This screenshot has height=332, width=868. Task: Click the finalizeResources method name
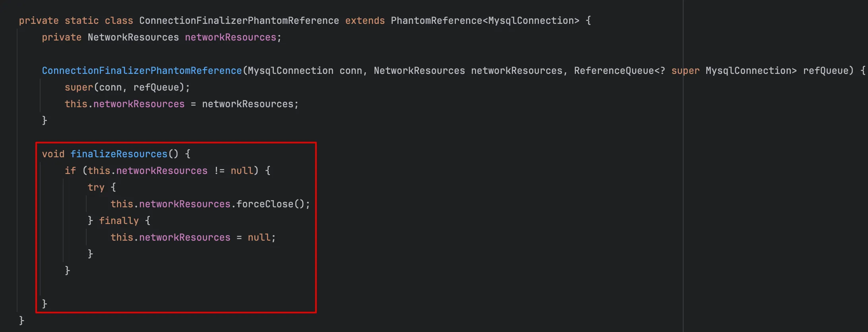click(x=119, y=154)
